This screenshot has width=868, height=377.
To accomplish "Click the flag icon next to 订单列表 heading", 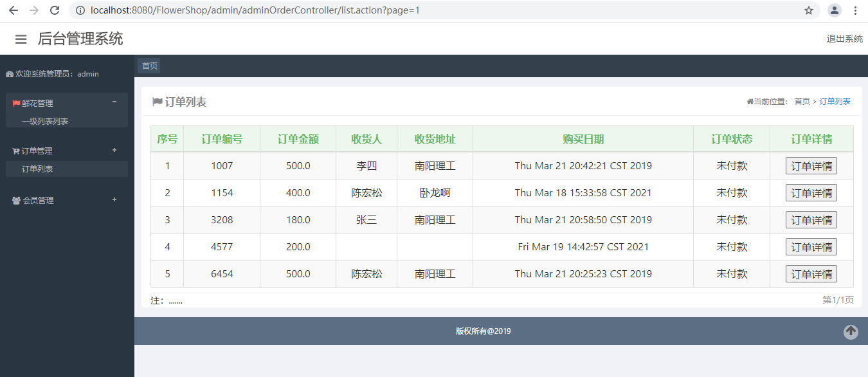I will click(x=158, y=102).
